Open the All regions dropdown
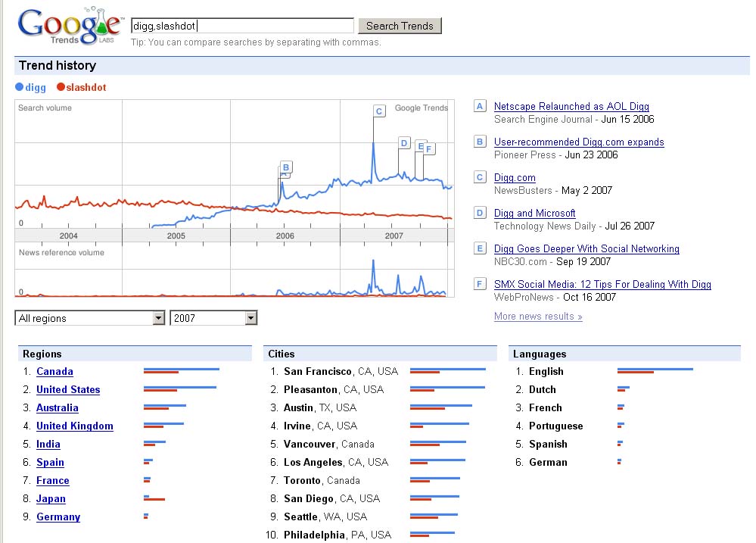This screenshot has width=756, height=543. tap(90, 318)
